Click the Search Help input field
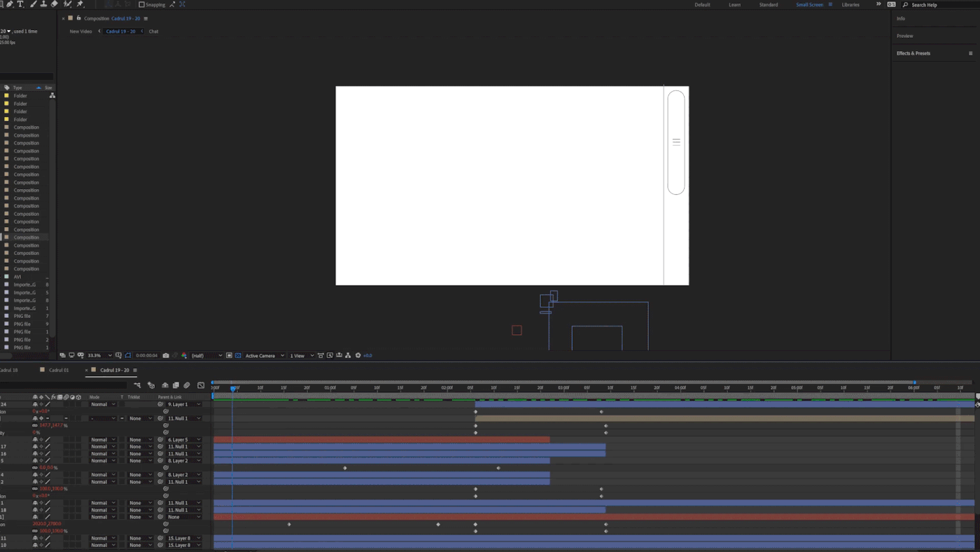This screenshot has height=552, width=980. [938, 5]
